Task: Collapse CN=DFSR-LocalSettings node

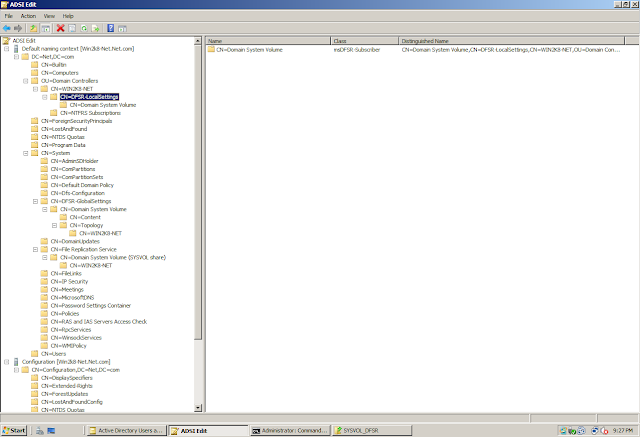Action: (45, 97)
